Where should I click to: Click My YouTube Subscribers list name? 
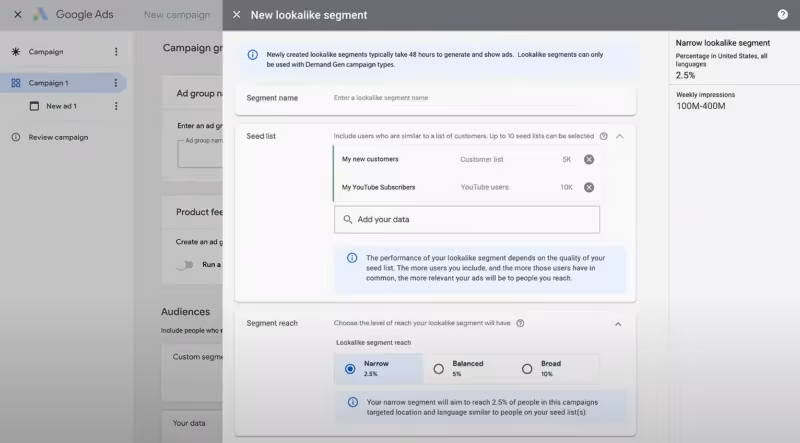coord(379,187)
